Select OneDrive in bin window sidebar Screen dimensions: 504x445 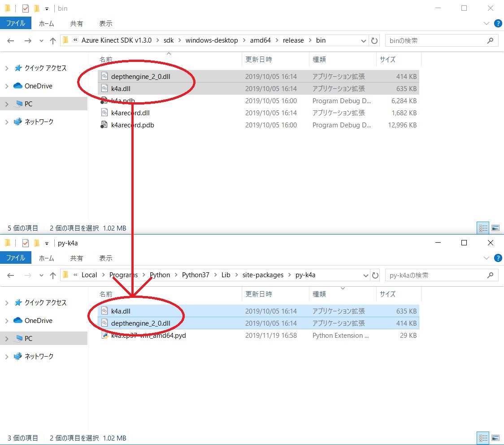(x=38, y=86)
